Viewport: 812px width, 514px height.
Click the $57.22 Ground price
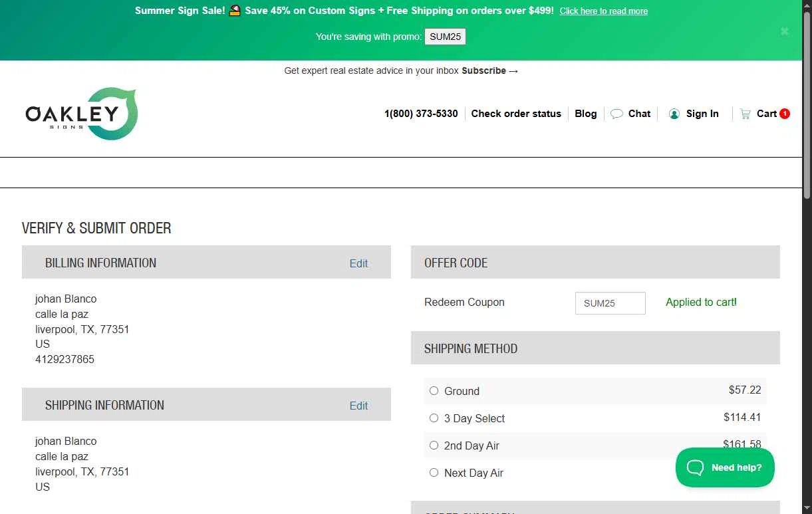[745, 390]
